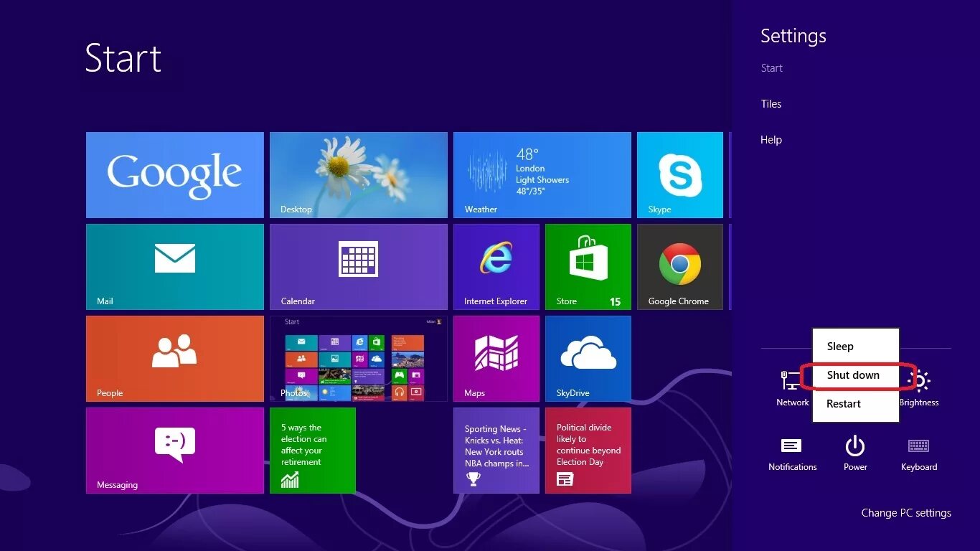Open the Mail tile
Image resolution: width=980 pixels, height=551 pixels.
coord(175,267)
